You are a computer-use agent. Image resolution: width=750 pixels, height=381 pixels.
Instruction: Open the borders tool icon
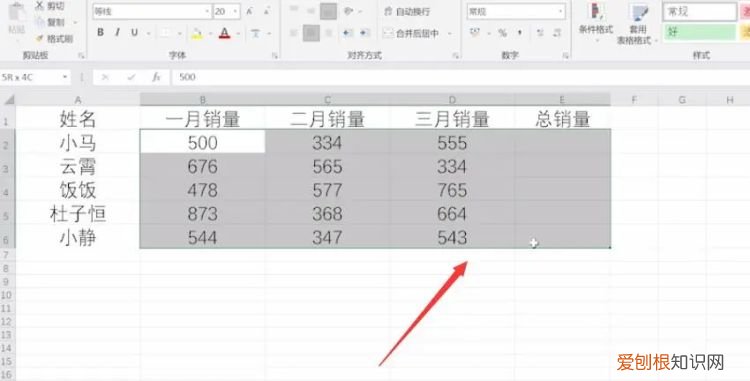(165, 33)
